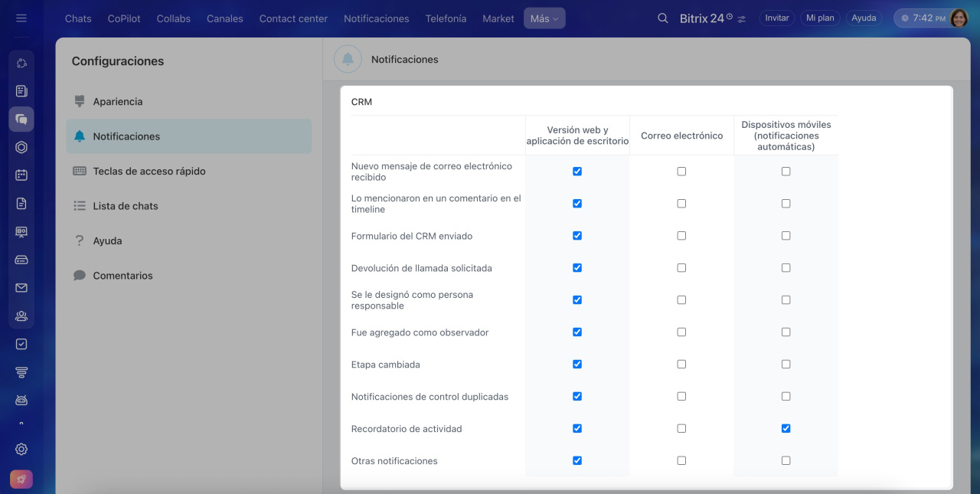Screen dimensions: 980x494
Task: Click the rocket icon at sidebar bottom
Action: [x=21, y=479]
